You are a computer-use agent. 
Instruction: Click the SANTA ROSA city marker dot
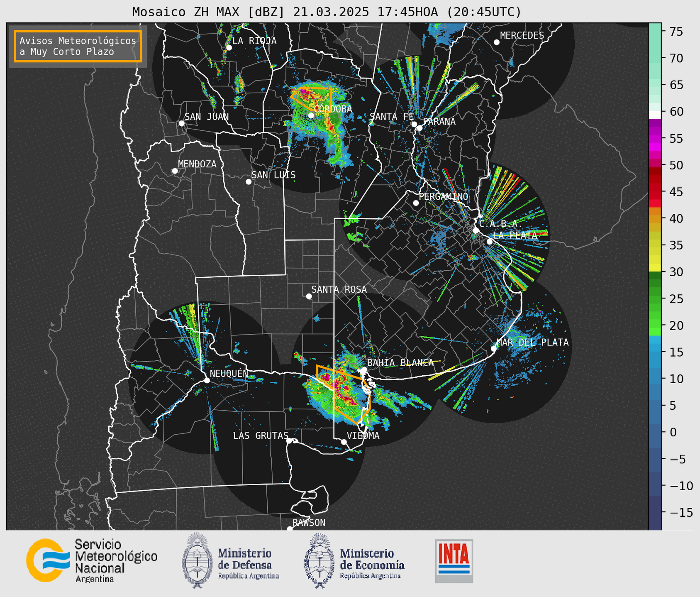click(309, 296)
